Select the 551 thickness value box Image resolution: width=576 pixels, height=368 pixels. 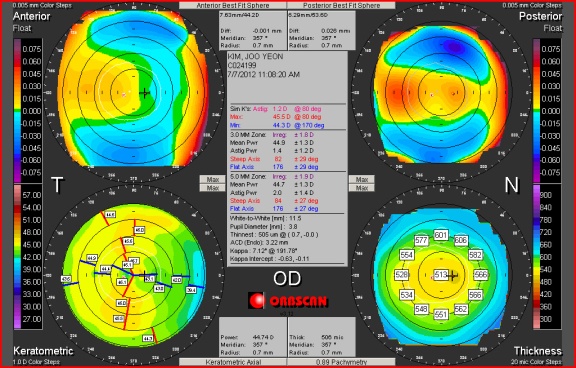(x=441, y=314)
